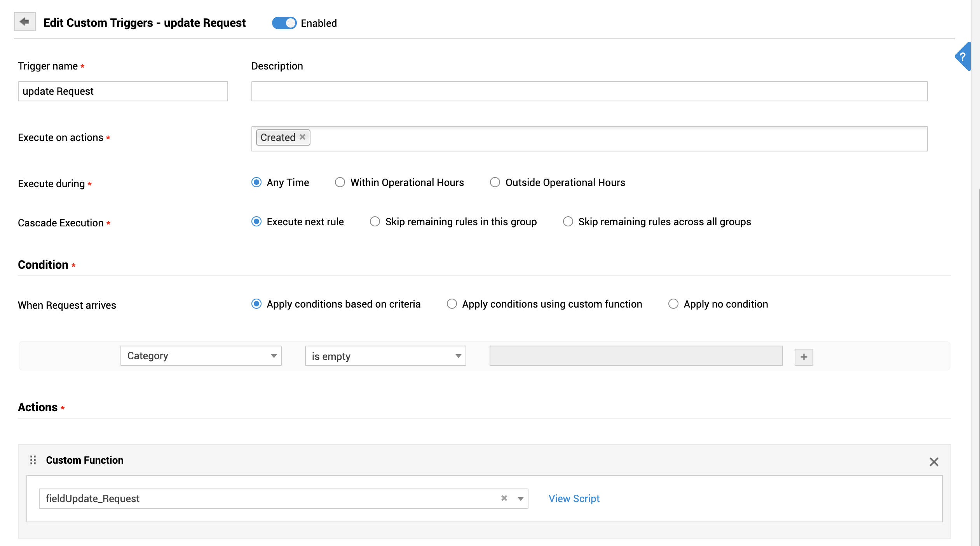The height and width of the screenshot is (546, 980).
Task: Grab the Custom Function drag handle
Action: [33, 460]
